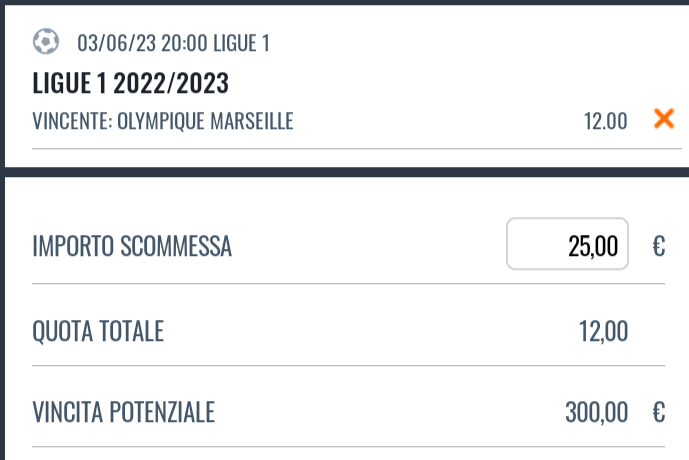Select the 12,00 total odds value

click(x=603, y=331)
